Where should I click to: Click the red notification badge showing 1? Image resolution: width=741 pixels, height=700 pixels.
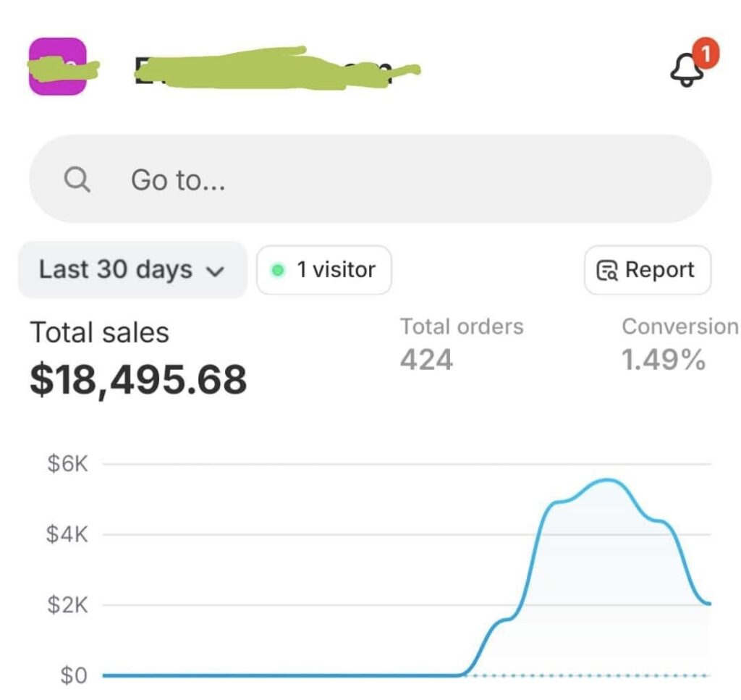click(706, 54)
